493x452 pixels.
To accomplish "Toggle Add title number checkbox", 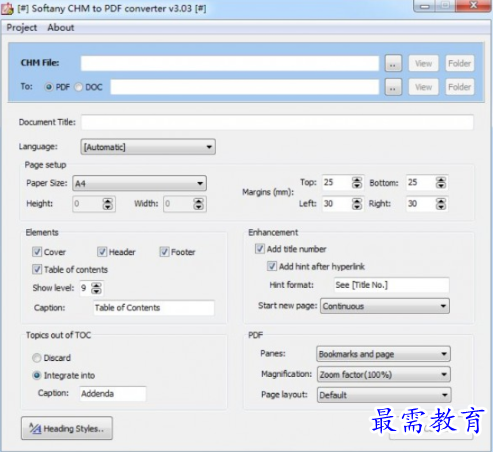I will click(260, 249).
